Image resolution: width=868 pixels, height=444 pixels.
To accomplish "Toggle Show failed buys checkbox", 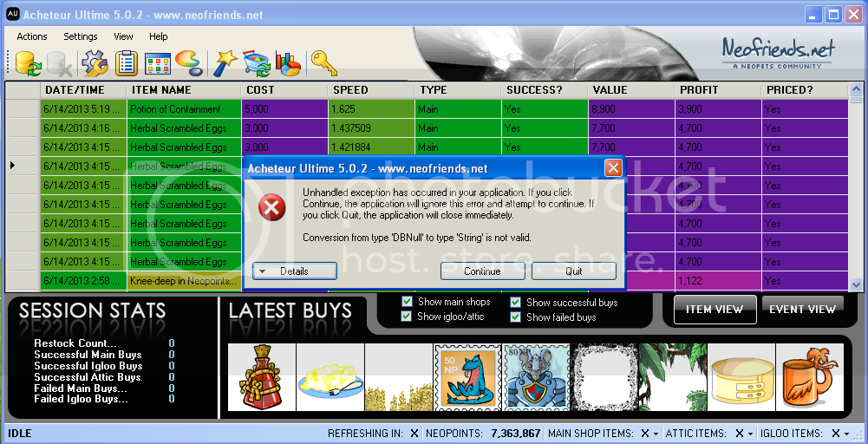I will click(516, 317).
